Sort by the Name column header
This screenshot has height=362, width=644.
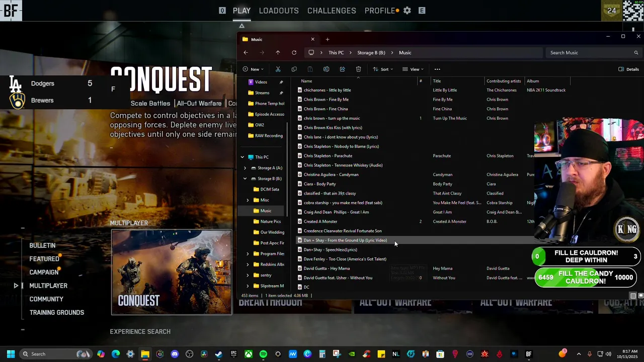(306, 81)
